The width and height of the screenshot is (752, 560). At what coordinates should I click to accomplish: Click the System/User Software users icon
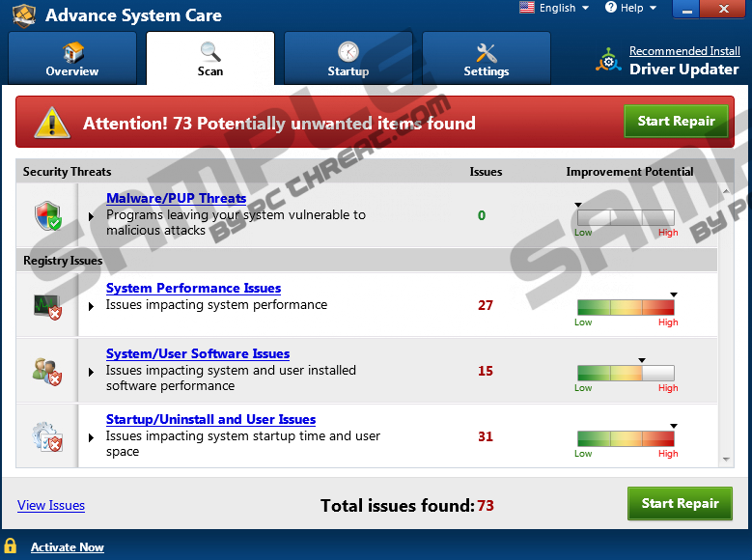pos(47,372)
